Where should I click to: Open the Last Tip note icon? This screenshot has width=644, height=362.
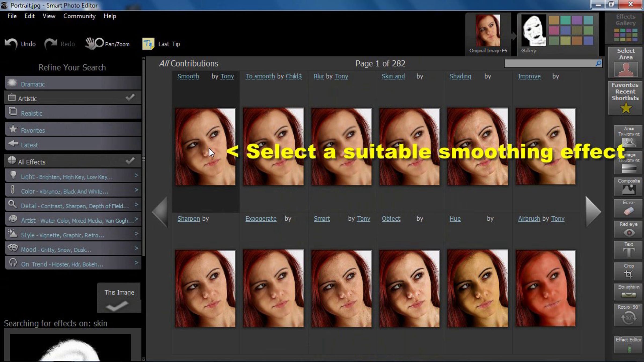pyautogui.click(x=148, y=44)
